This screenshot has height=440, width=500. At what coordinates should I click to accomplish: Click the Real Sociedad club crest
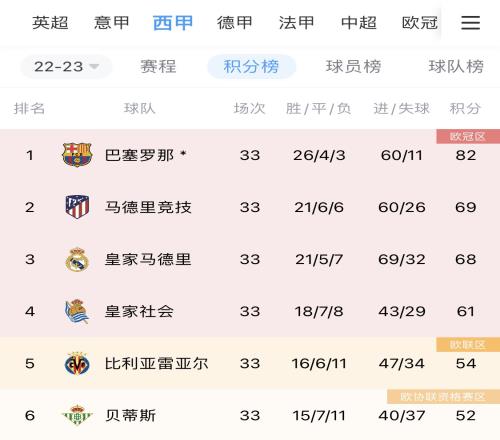[77, 311]
